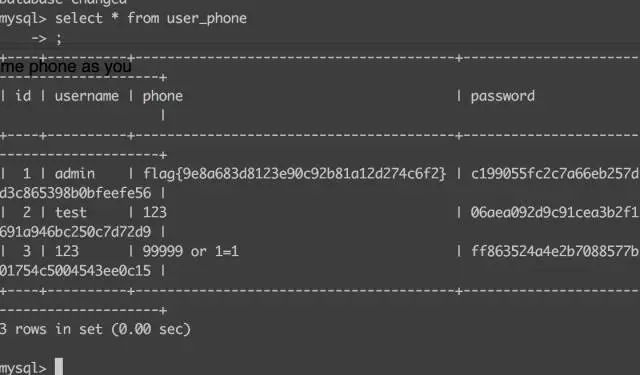
Task: Click the wrapped hash '691a946bc250c7d72d9'
Action: point(76,232)
